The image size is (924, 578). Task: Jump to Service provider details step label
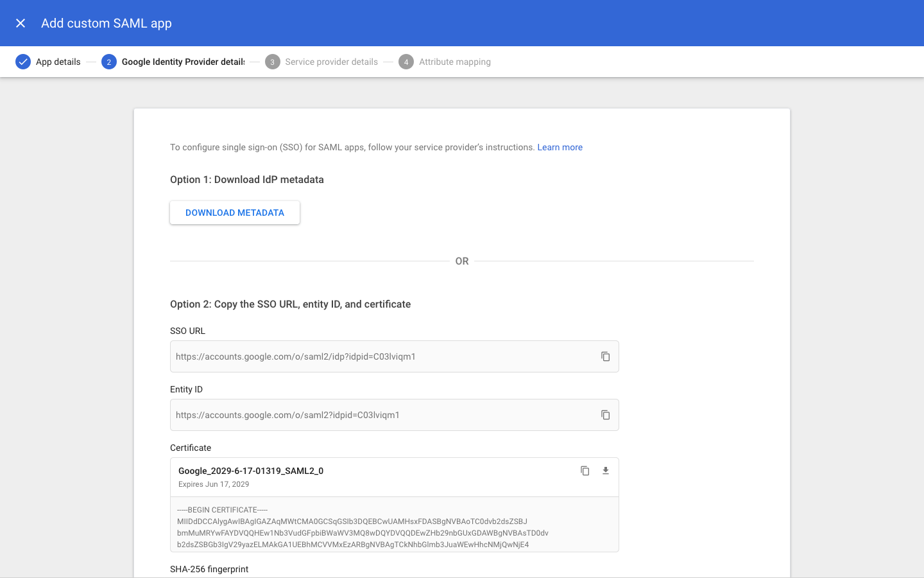coord(331,62)
